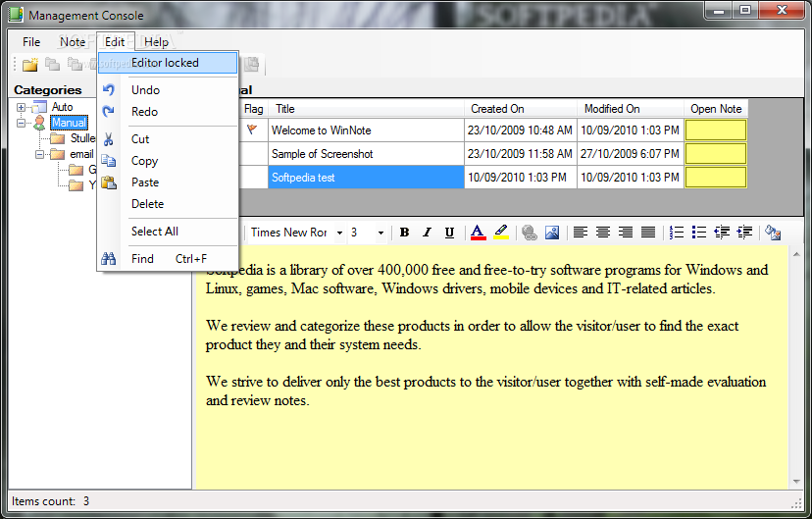Open note via yellow box for Softpedia test
Screen dimensions: 812x519
716,178
